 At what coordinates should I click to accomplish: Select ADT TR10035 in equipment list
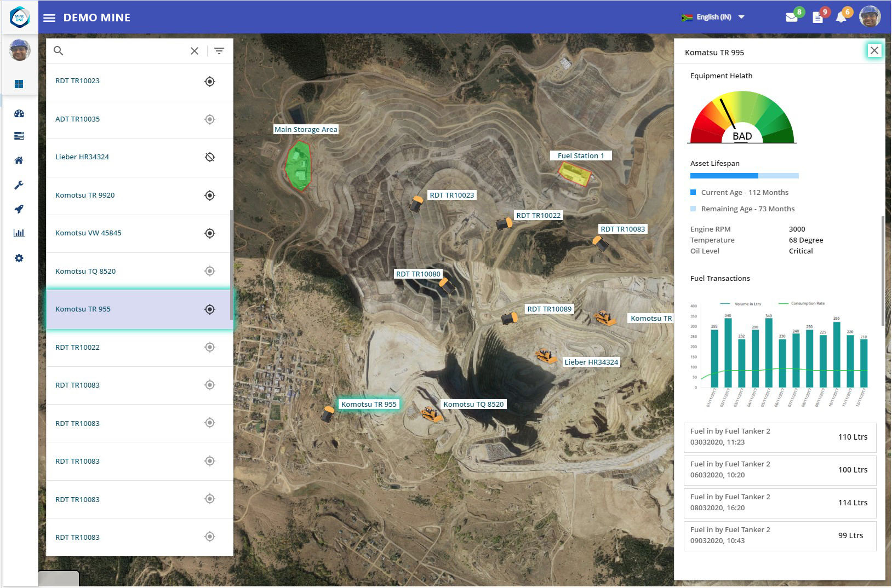tap(140, 119)
